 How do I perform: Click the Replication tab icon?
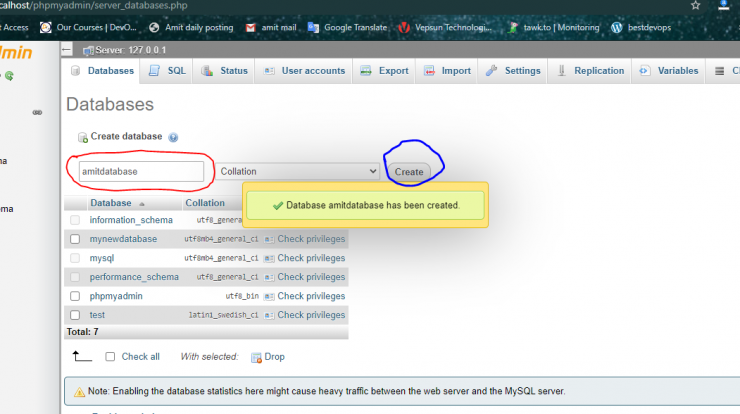[x=562, y=71]
